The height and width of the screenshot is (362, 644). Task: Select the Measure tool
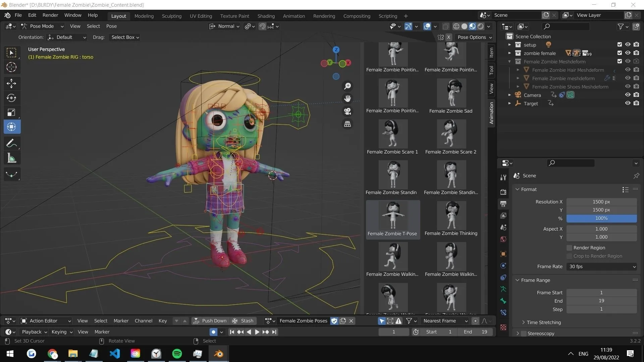coord(11,158)
